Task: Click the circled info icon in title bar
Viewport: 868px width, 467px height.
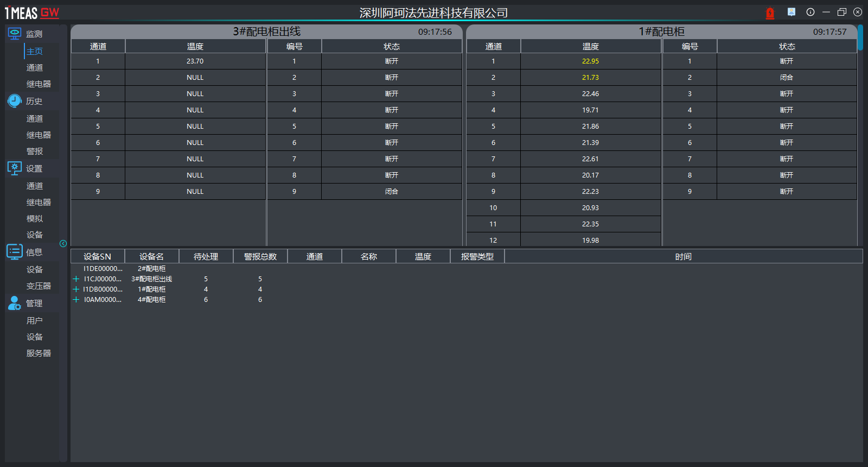Action: 810,12
